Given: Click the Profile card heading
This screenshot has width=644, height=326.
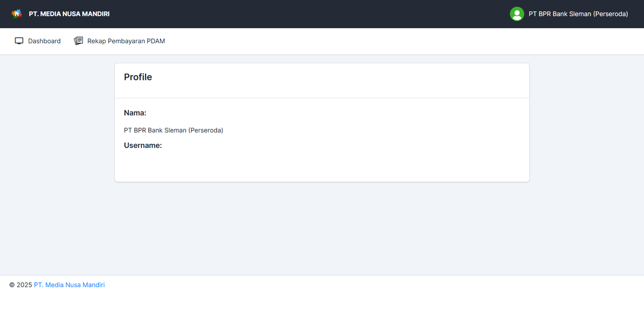Looking at the screenshot, I should point(138,77).
